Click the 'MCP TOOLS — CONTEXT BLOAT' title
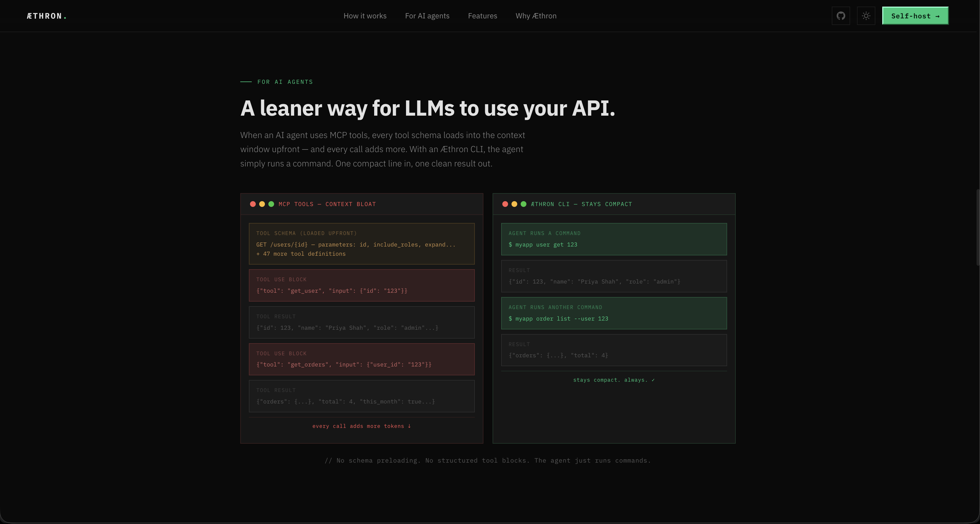 327,204
